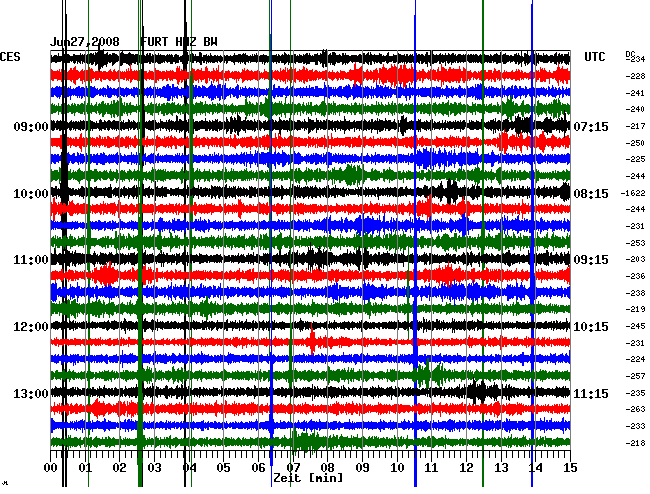This screenshot has width=650, height=494.
Task: Click the DC offset value -233
Action: 635,426
